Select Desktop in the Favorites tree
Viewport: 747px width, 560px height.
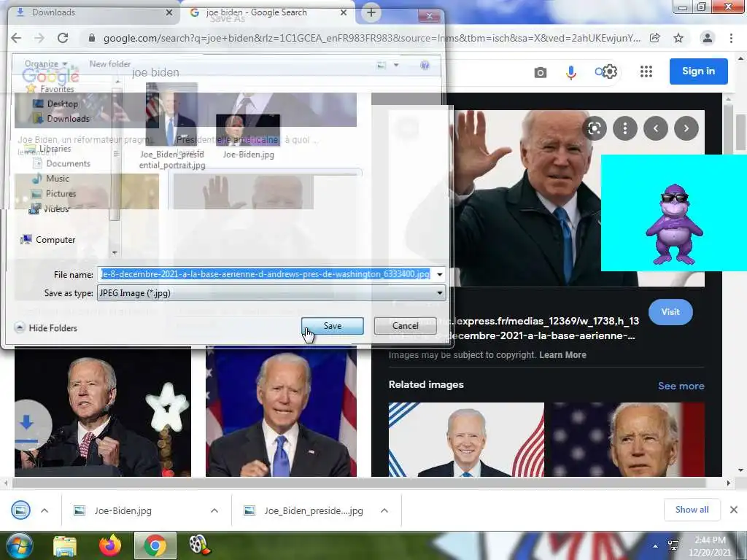click(x=55, y=104)
